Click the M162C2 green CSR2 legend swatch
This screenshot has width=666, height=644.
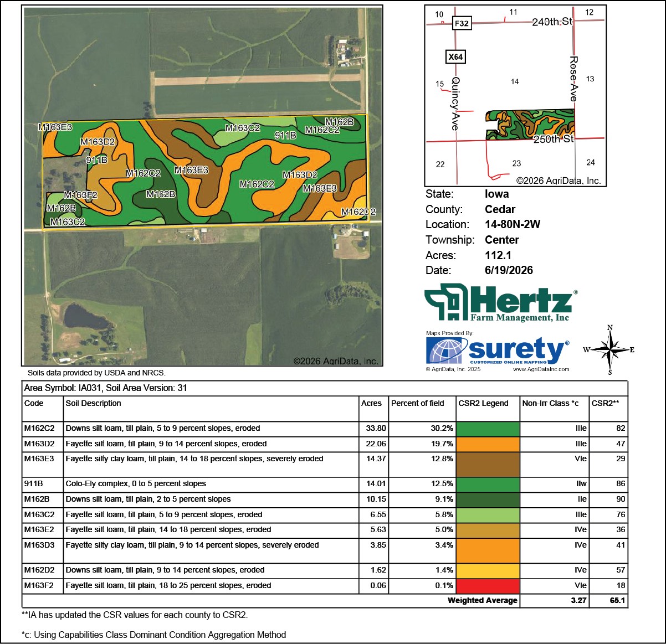[488, 429]
